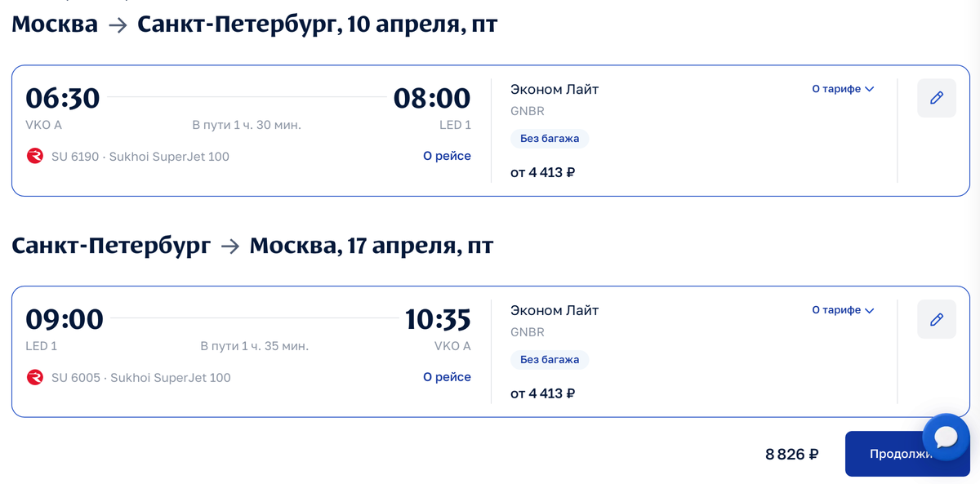
Task: Open the chat support bubble
Action: 946,437
